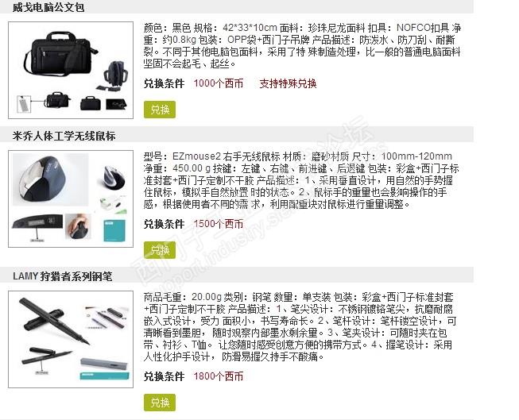Click 兑换 button for 威戈电脑公文包
Image resolution: width=519 pixels, height=420 pixels.
tap(160, 110)
